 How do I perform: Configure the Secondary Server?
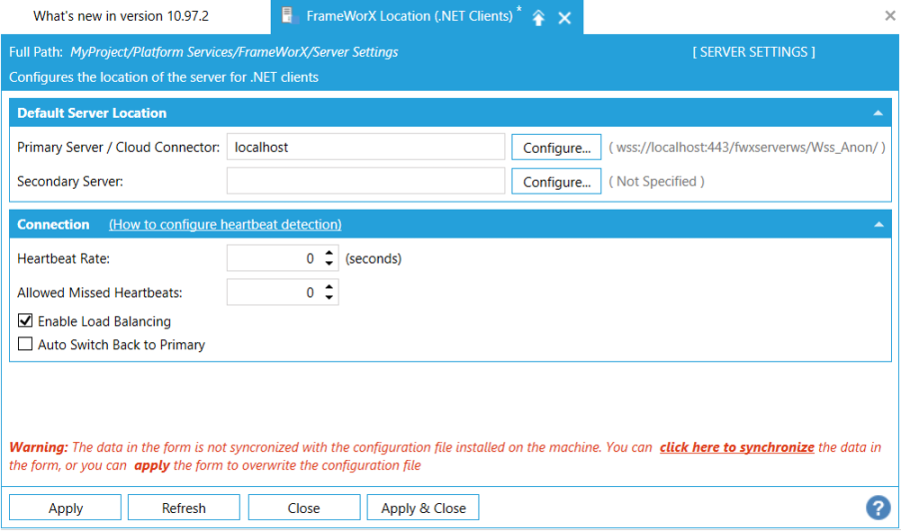coord(556,182)
